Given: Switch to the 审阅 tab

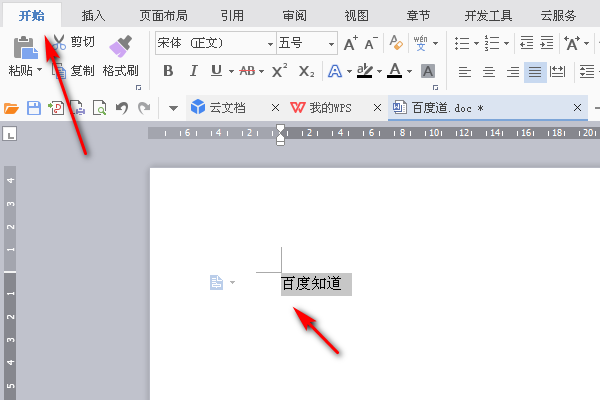Looking at the screenshot, I should 295,16.
